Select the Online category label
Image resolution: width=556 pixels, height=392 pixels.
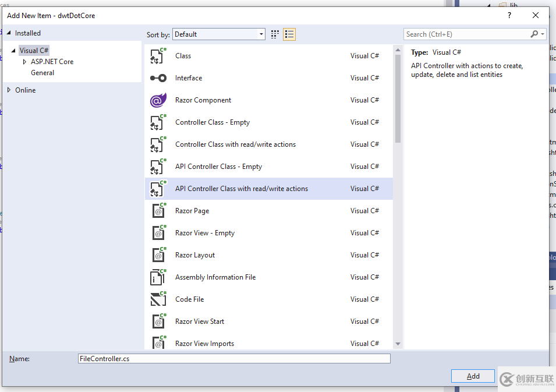pyautogui.click(x=26, y=90)
